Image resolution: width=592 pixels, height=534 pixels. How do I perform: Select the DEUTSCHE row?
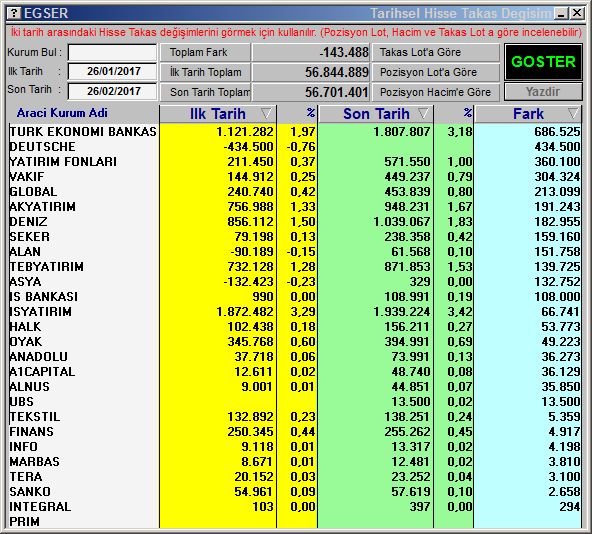pyautogui.click(x=294, y=147)
